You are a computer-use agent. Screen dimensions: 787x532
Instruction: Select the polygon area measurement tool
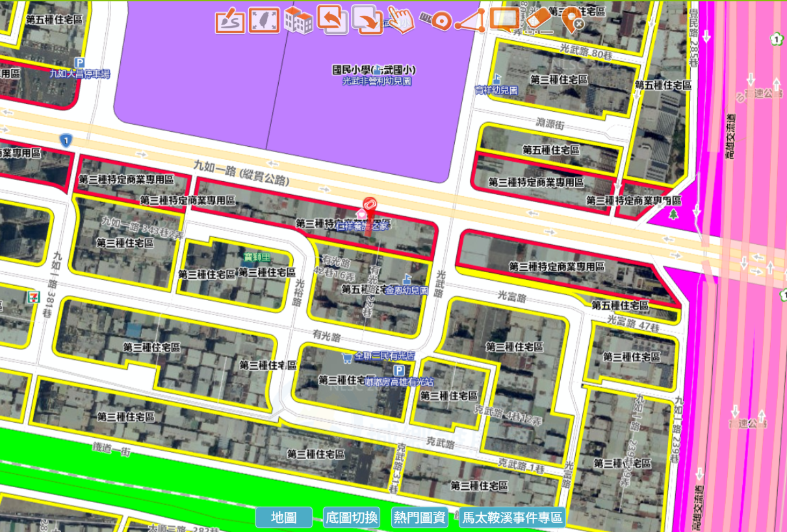coord(469,21)
